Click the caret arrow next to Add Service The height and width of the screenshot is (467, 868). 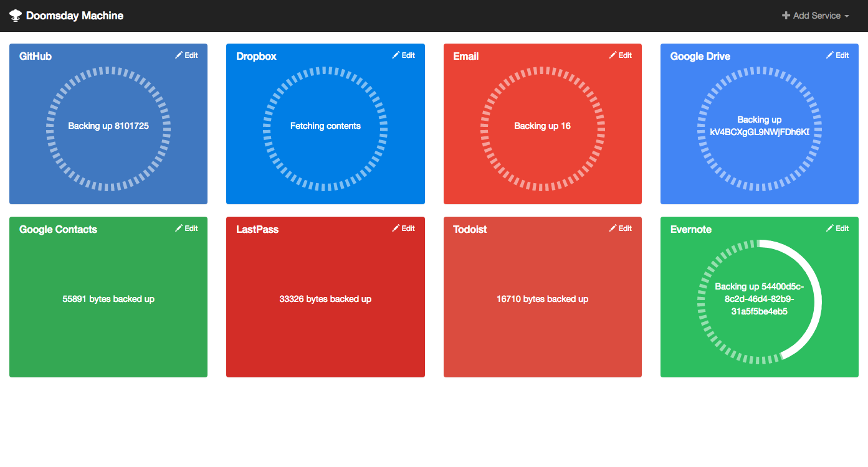pos(847,16)
